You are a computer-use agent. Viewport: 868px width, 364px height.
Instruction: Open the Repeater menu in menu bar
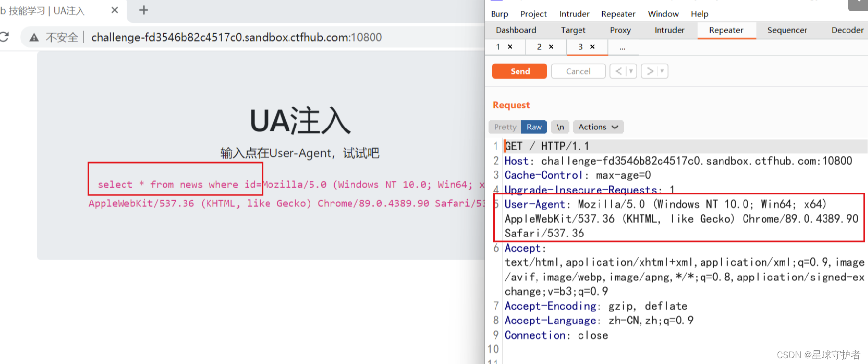click(619, 14)
